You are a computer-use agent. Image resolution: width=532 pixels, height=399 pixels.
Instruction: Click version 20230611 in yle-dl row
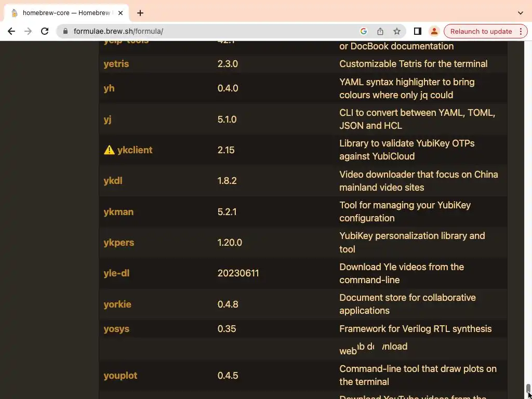click(238, 273)
